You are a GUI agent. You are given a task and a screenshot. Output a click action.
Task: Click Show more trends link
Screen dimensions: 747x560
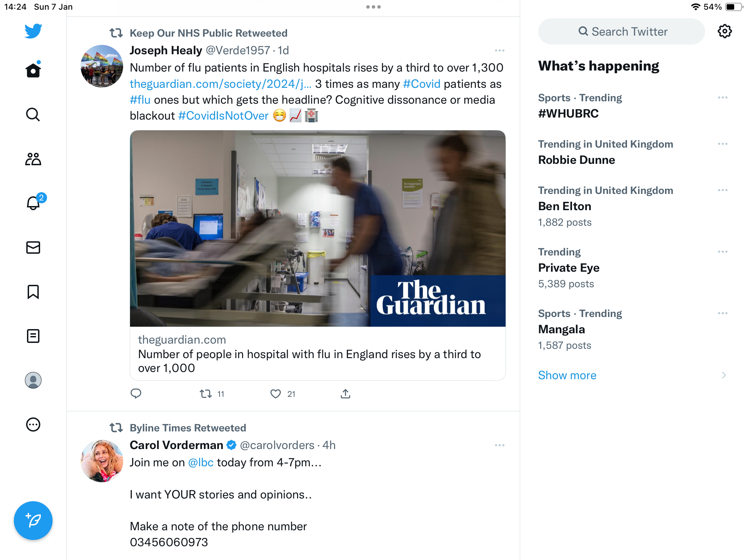tap(567, 375)
